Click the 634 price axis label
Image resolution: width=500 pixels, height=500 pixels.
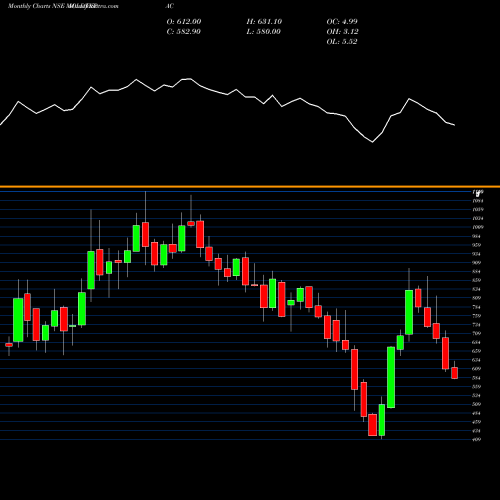click(477, 360)
